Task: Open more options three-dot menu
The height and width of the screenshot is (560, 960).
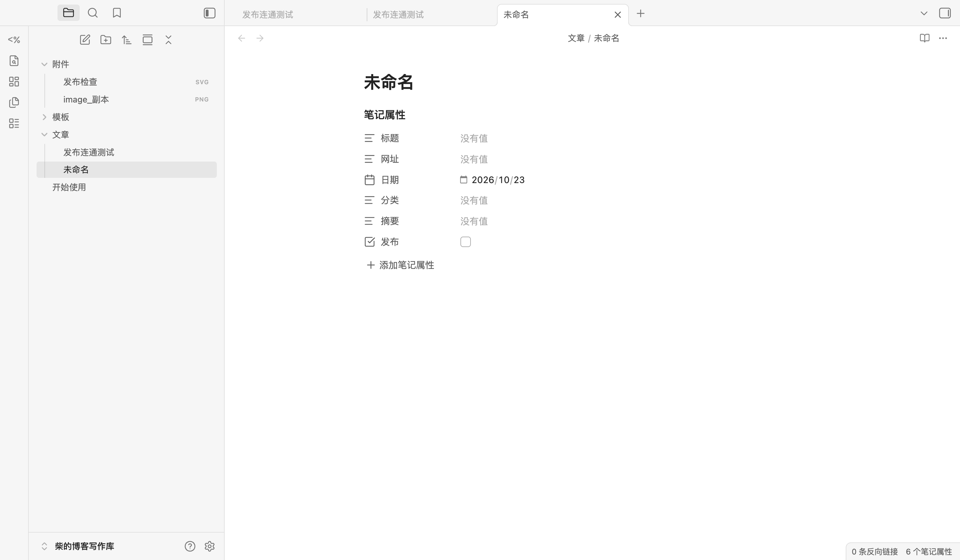Action: pyautogui.click(x=943, y=38)
